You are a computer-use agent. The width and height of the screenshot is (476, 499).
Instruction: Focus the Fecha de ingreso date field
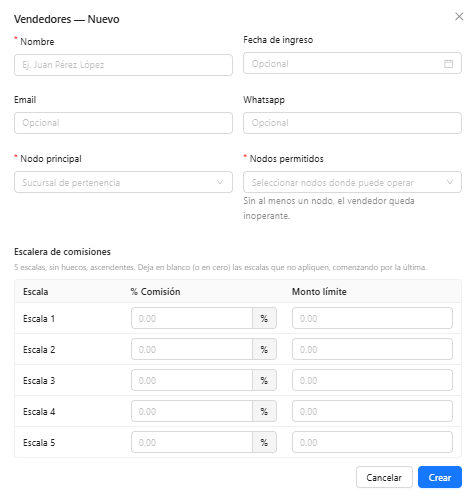click(352, 63)
